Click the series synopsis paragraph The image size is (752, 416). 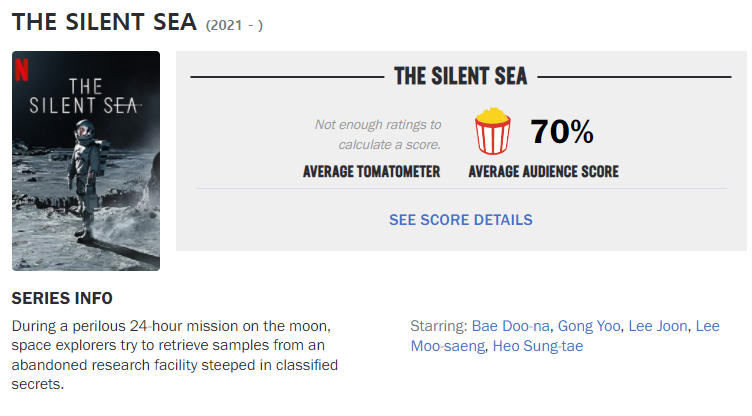point(175,355)
